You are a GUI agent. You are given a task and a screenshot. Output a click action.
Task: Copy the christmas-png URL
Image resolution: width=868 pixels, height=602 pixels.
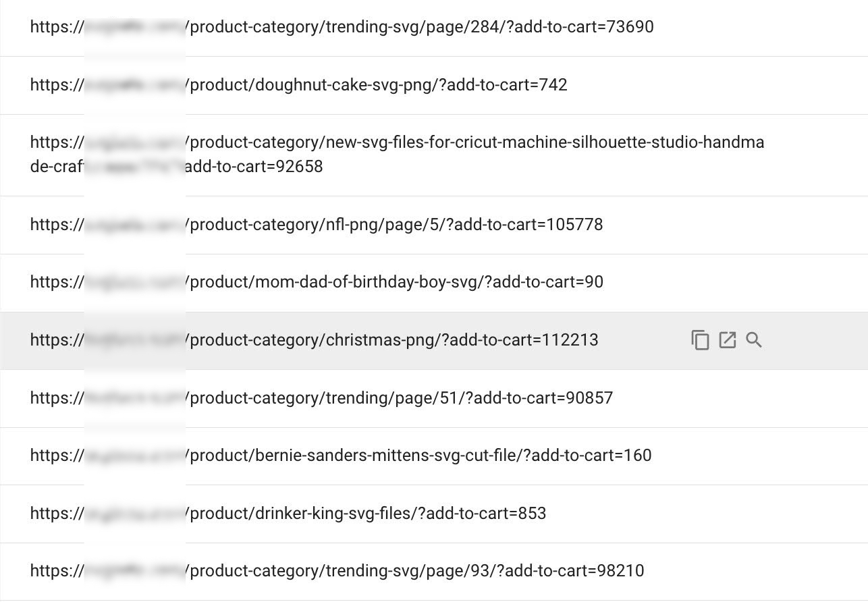(700, 340)
